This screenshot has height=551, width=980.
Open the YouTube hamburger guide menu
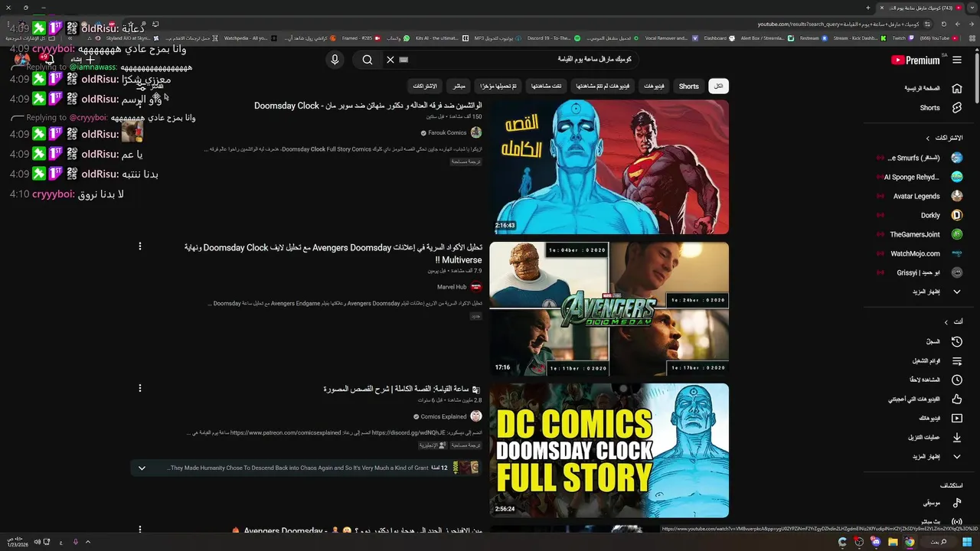coord(956,60)
